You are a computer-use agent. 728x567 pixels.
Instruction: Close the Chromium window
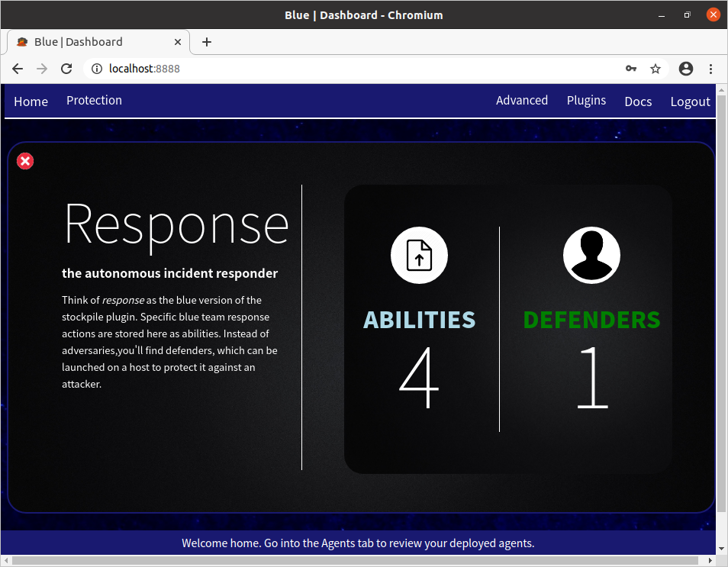point(714,14)
